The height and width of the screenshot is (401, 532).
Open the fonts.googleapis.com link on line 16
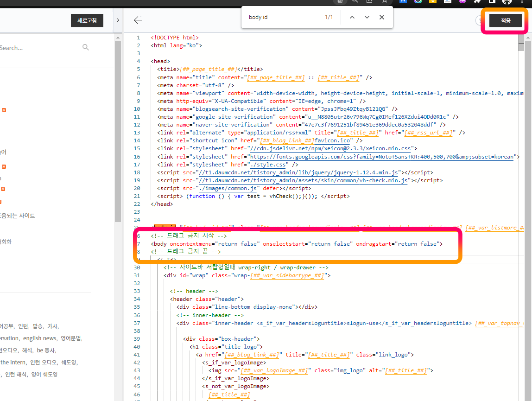(x=382, y=157)
